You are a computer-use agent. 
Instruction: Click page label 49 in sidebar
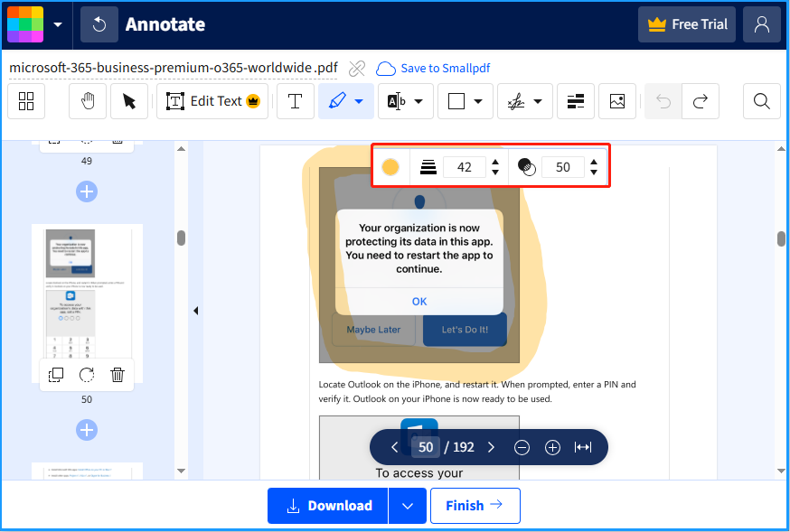pos(87,161)
